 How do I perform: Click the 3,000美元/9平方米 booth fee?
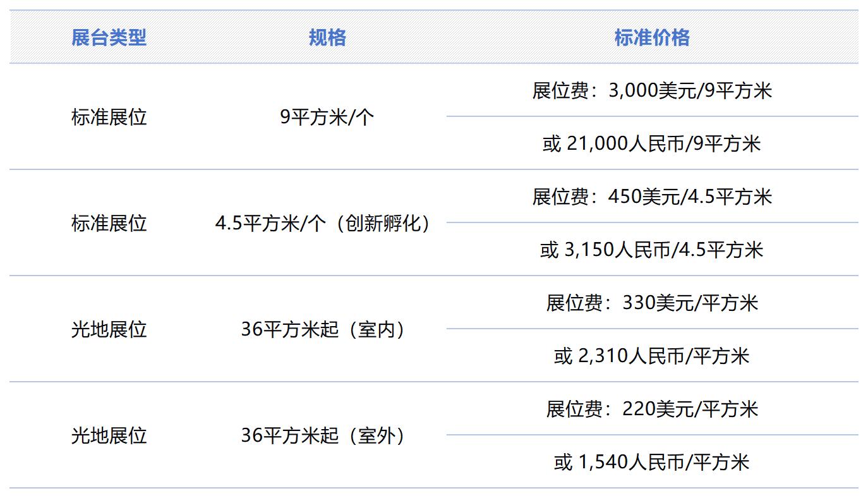[652, 91]
